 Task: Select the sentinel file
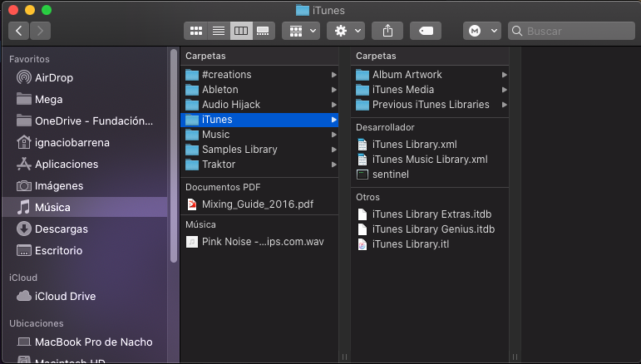[x=430, y=175]
